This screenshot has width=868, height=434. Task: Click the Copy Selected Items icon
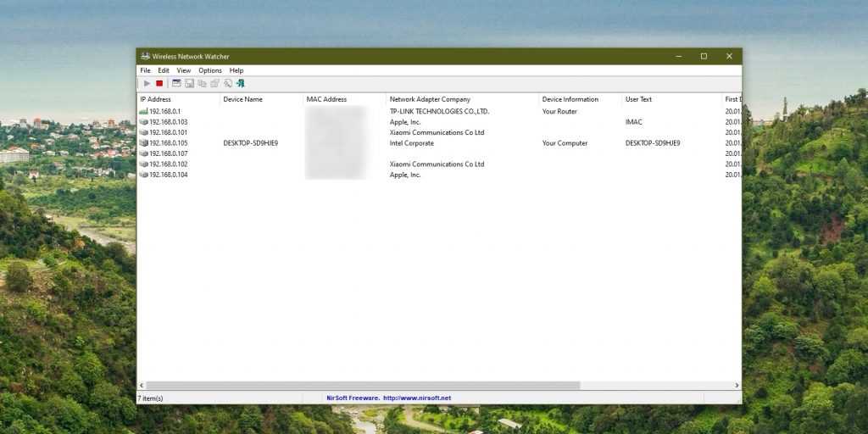coord(202,83)
